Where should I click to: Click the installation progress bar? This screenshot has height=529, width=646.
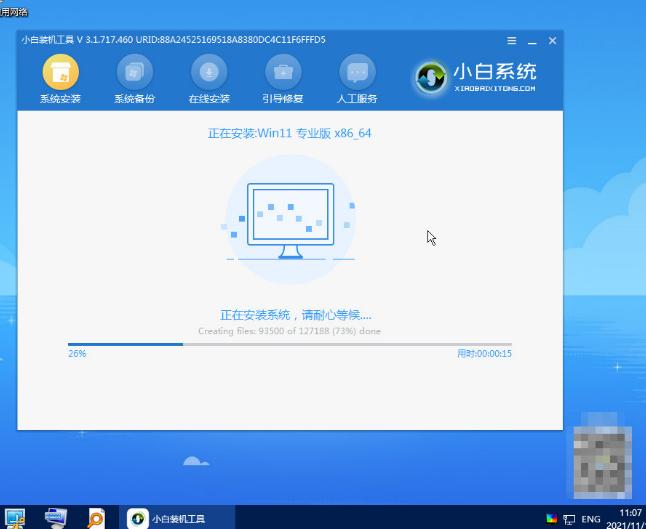point(289,344)
